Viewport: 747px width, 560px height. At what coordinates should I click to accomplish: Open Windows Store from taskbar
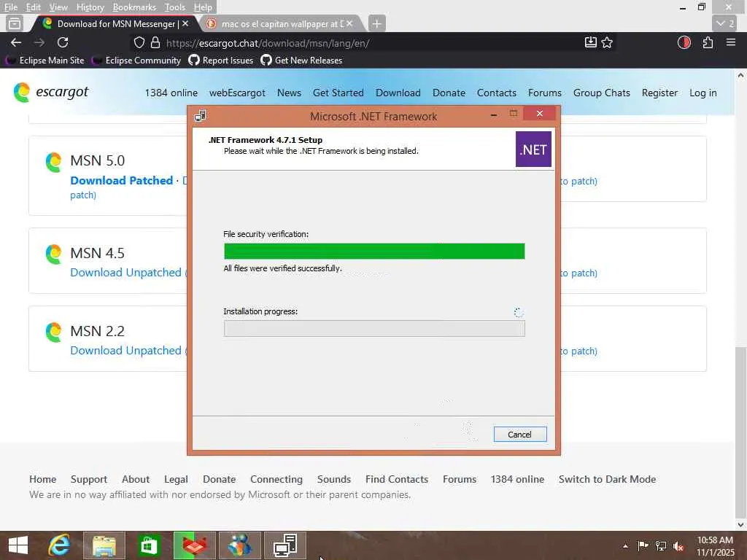point(149,545)
